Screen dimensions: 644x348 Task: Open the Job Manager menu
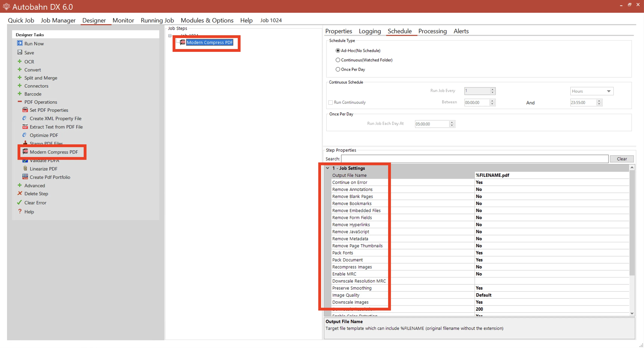coord(58,20)
